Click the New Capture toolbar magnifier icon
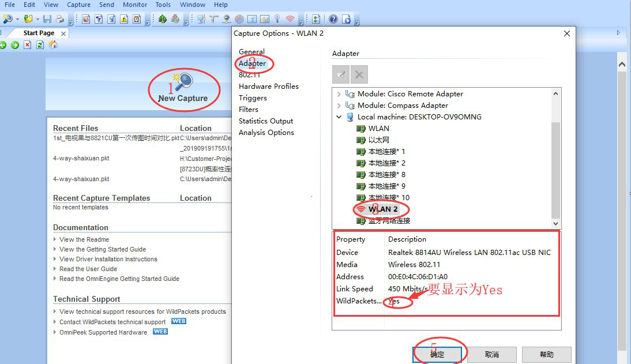Viewport: 631px width, 364px height. [x=7, y=18]
